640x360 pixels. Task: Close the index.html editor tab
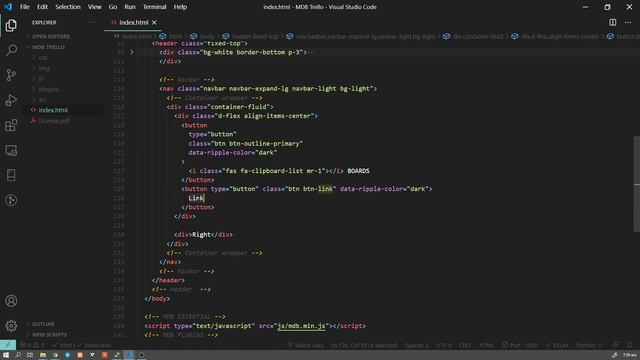154,22
